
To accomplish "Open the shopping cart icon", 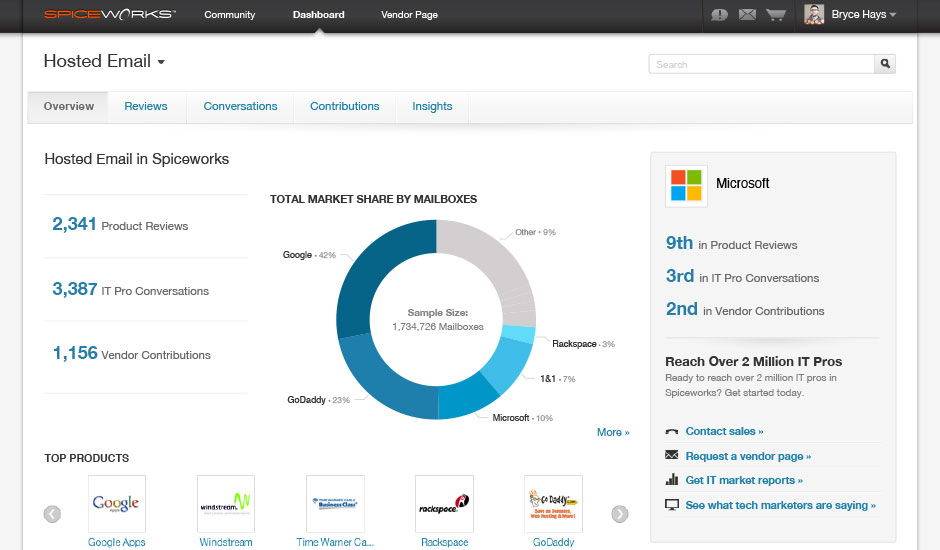I will point(776,14).
